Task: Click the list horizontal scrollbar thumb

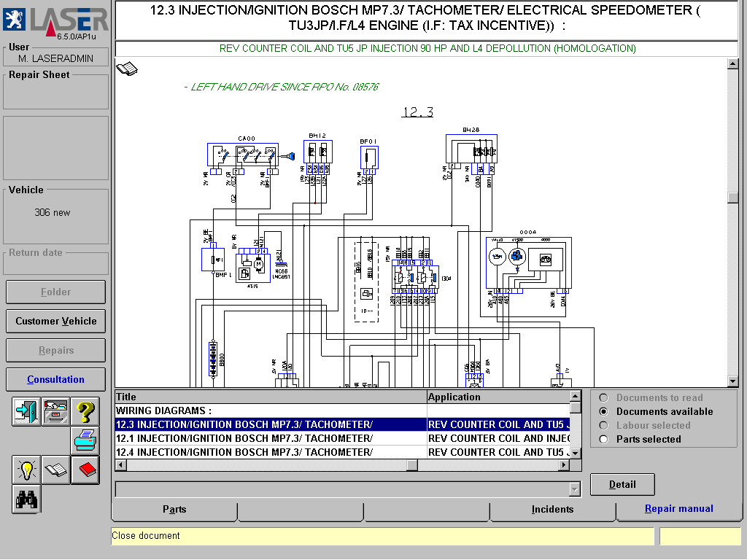Action: 412,464
